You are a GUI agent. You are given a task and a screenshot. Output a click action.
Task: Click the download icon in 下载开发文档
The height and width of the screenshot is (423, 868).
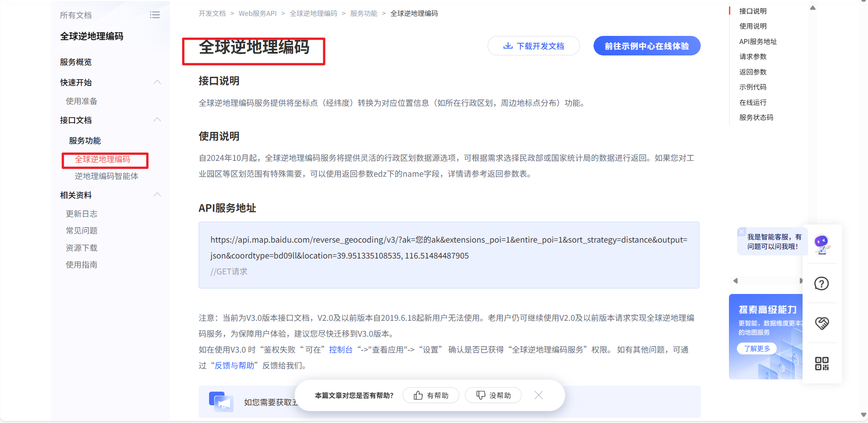point(508,46)
